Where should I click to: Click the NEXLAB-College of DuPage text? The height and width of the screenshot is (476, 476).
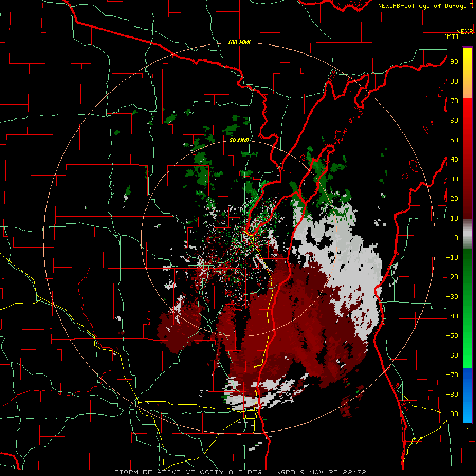[422, 6]
